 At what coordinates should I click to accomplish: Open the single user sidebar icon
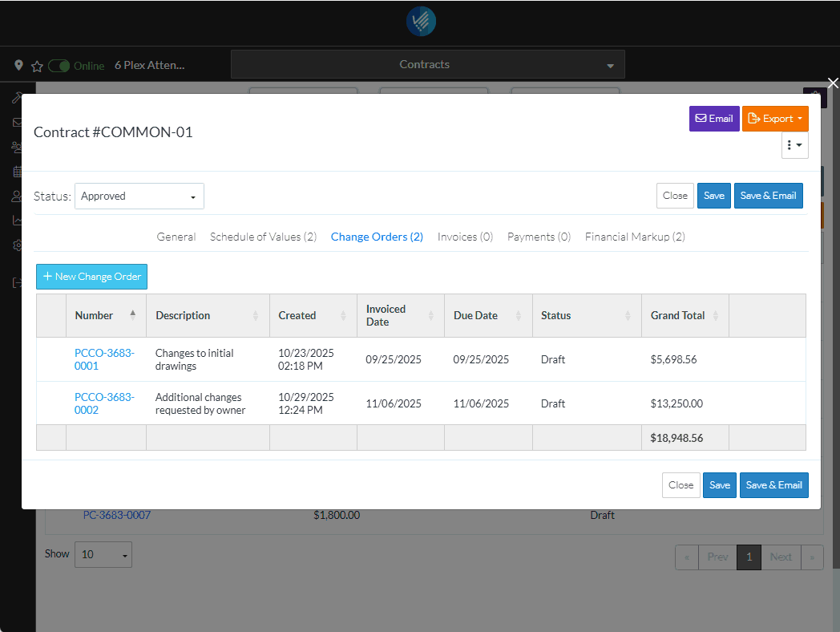[17, 196]
